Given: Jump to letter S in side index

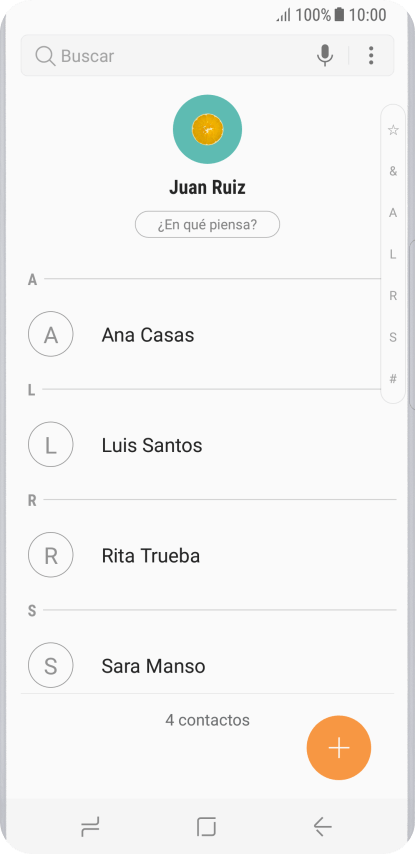Looking at the screenshot, I should click(x=393, y=337).
